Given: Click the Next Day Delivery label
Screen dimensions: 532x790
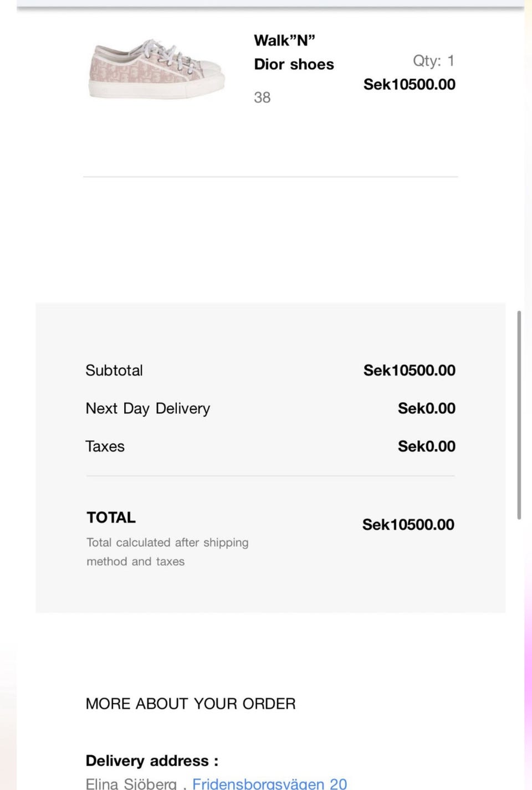Looking at the screenshot, I should 148,408.
